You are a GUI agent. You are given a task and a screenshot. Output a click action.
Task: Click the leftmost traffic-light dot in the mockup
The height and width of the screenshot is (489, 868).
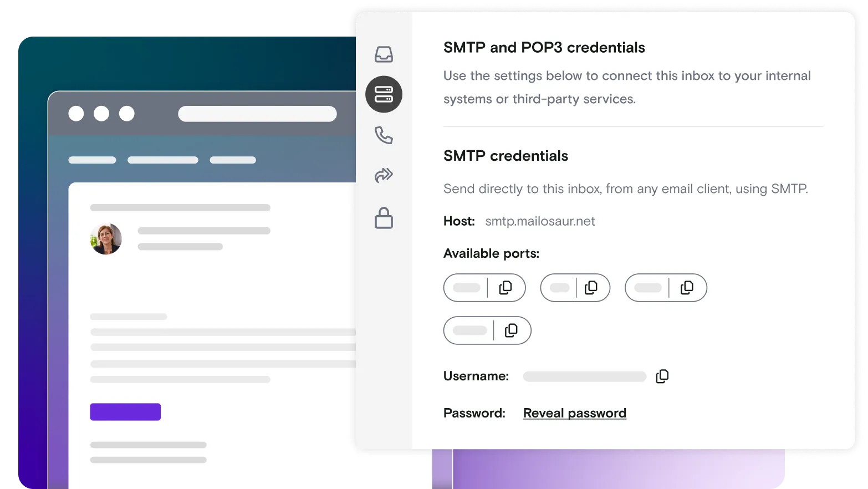[76, 113]
